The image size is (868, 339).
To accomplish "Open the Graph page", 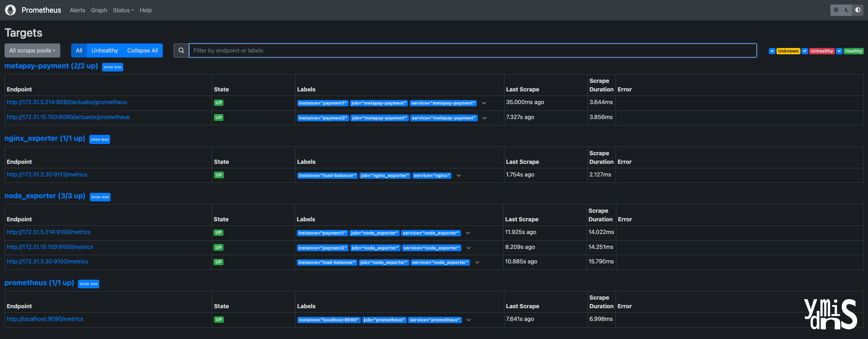I will tap(99, 10).
